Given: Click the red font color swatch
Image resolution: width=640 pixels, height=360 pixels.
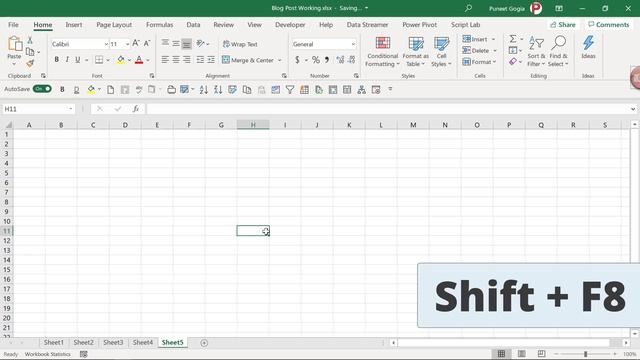Looking at the screenshot, I should (139, 60).
